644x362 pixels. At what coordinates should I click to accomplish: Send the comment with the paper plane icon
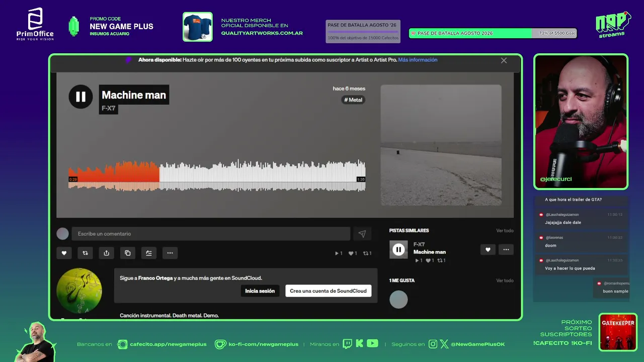click(x=362, y=234)
